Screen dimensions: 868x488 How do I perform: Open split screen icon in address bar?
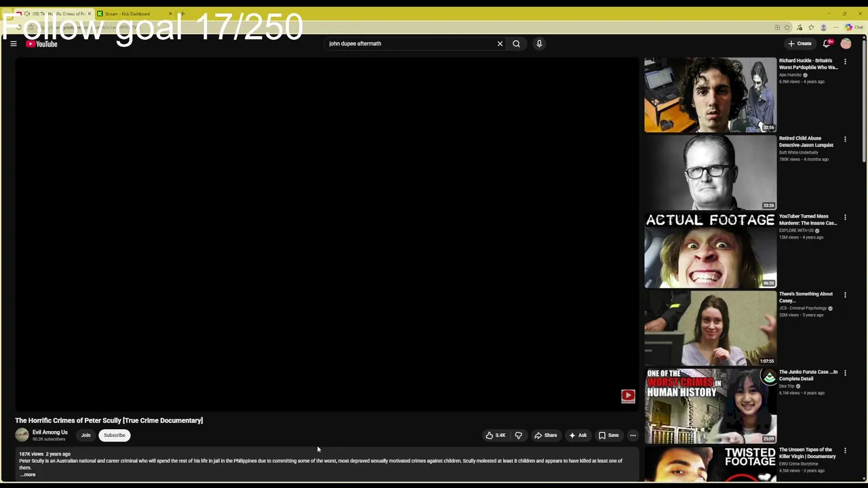coord(777,27)
